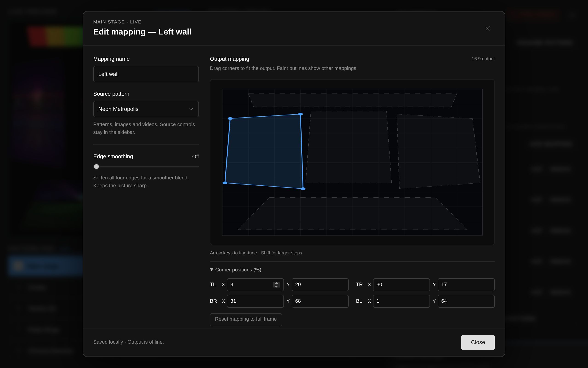Select the bottom-left corner handle of mapping
Image resolution: width=588 pixels, height=368 pixels.
pos(225,183)
